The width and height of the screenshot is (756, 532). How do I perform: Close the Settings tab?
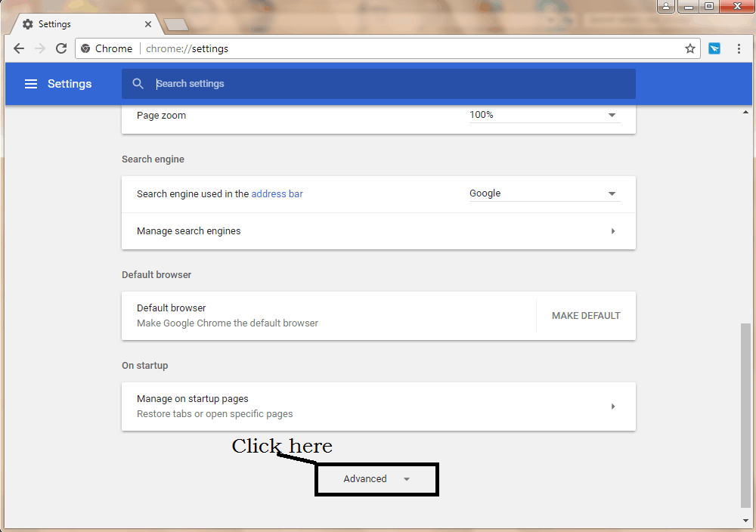pos(148,24)
